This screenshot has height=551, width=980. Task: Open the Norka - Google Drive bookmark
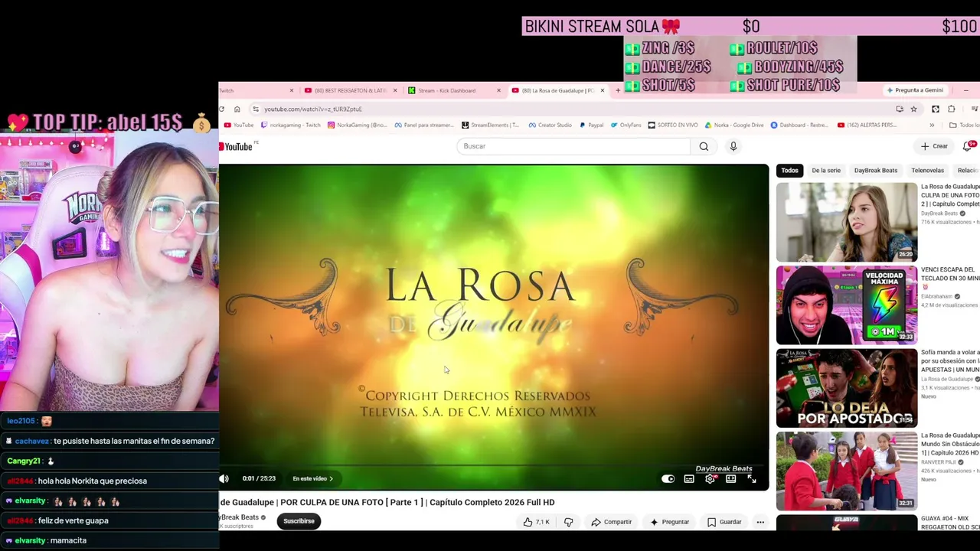pyautogui.click(x=734, y=125)
